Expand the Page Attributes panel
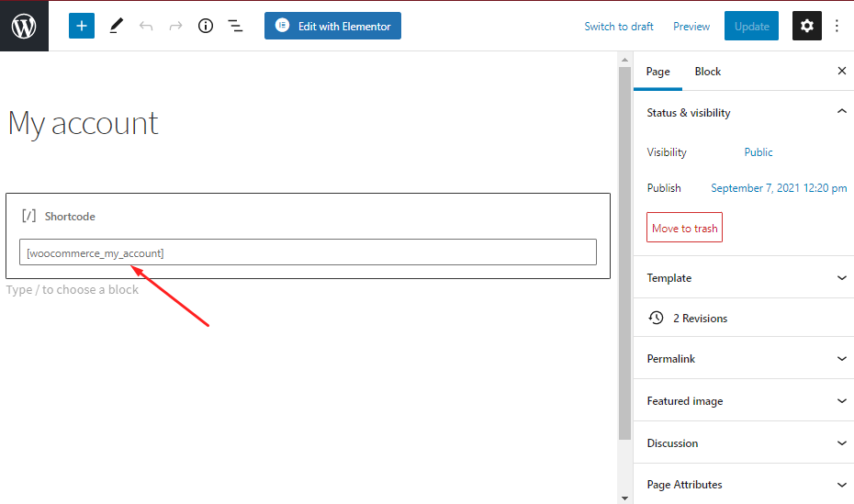 [x=744, y=485]
